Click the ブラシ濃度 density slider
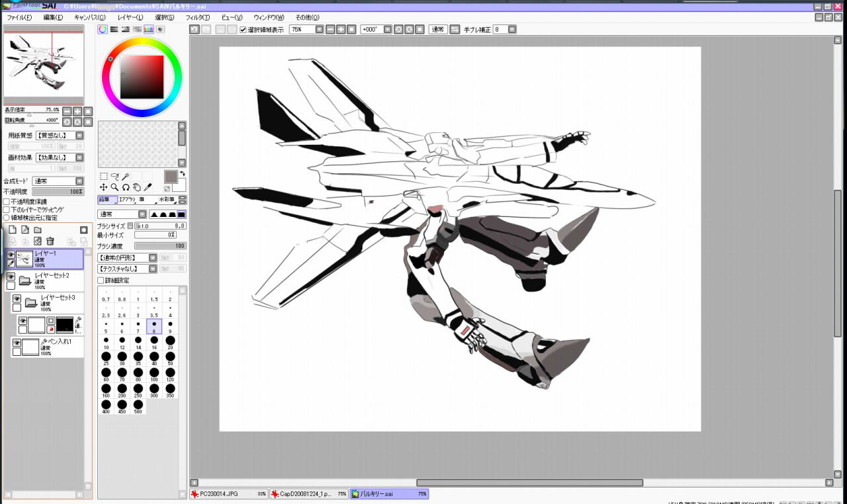The image size is (847, 504). click(x=160, y=246)
